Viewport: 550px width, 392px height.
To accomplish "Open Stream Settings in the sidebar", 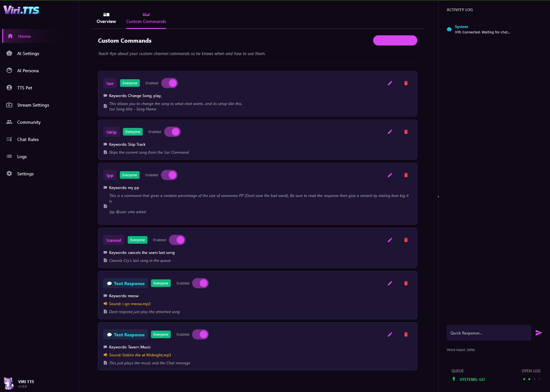I will [33, 105].
